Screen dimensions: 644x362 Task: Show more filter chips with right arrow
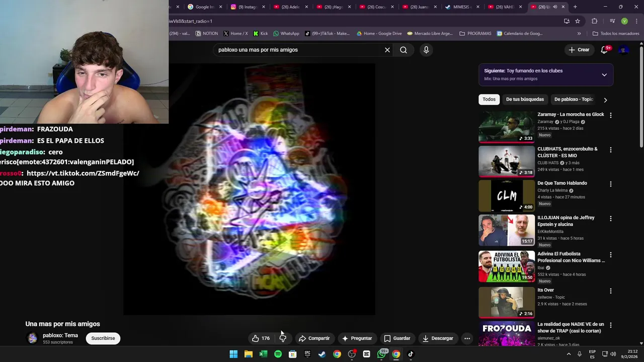click(605, 100)
